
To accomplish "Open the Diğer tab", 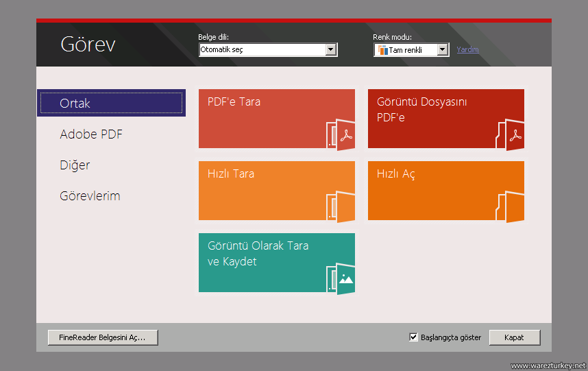I will tap(75, 165).
